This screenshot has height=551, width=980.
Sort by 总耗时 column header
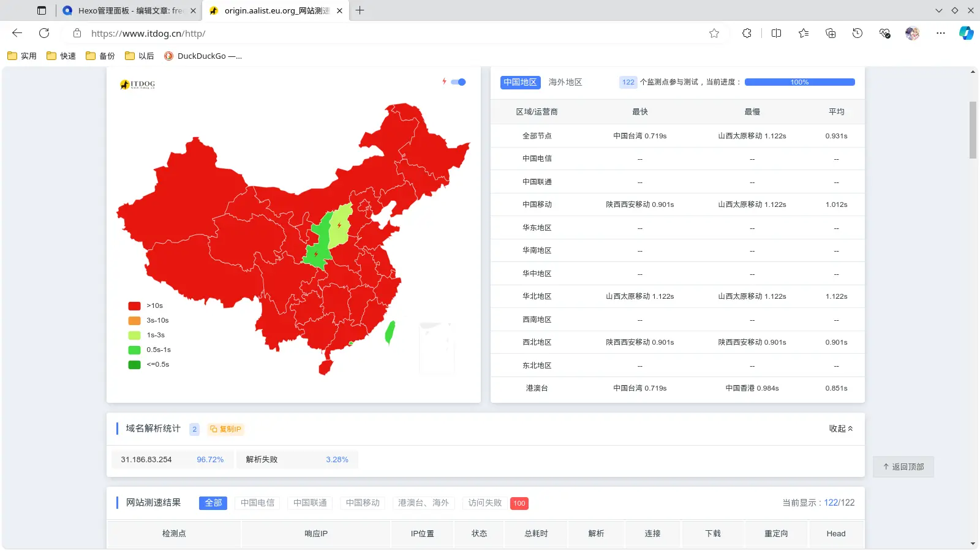coord(536,533)
